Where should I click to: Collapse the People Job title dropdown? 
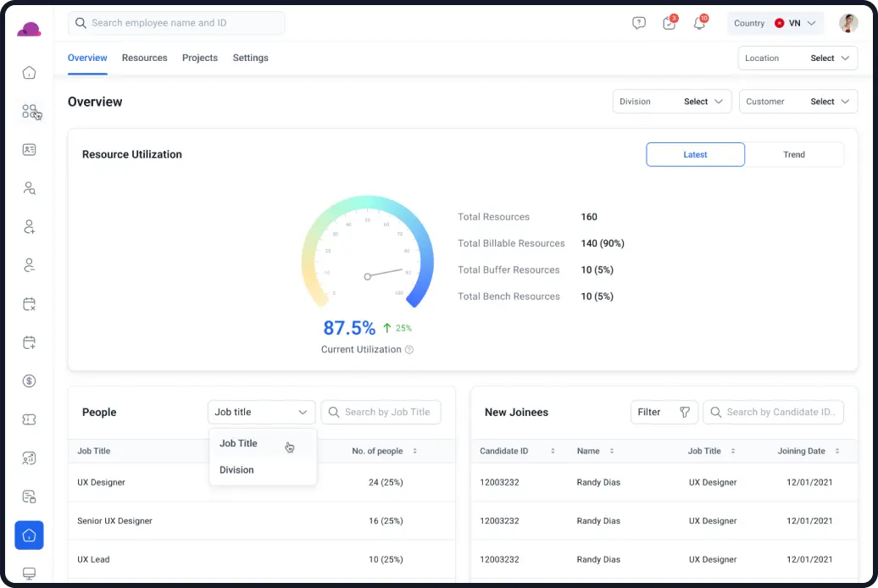point(262,412)
